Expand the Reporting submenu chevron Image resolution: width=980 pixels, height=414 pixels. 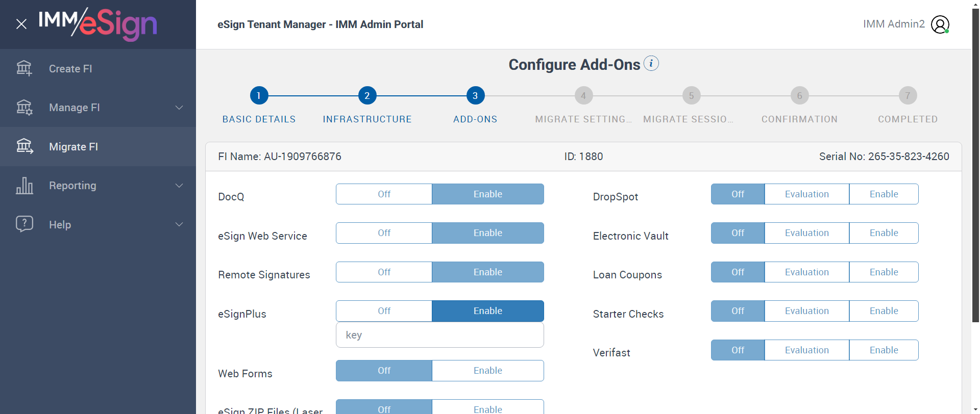tap(179, 186)
